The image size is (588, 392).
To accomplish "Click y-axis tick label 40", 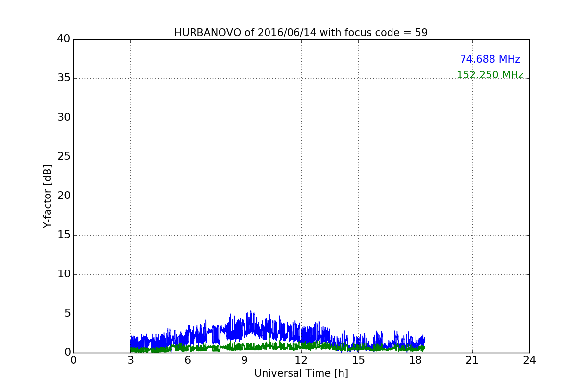I will (64, 39).
